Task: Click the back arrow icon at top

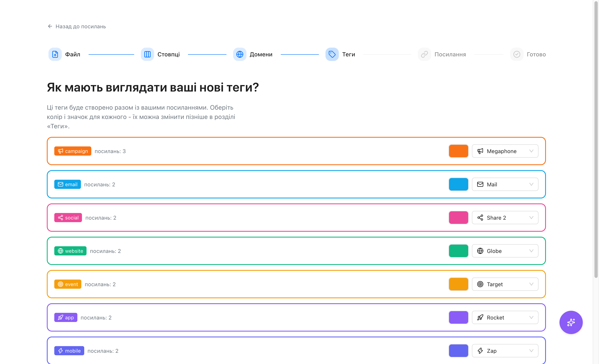Action: pos(50,26)
